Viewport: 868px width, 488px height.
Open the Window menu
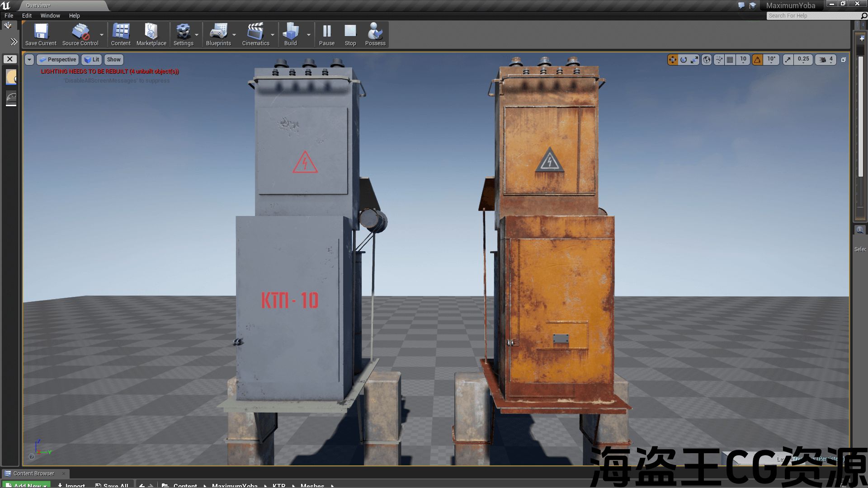(50, 15)
